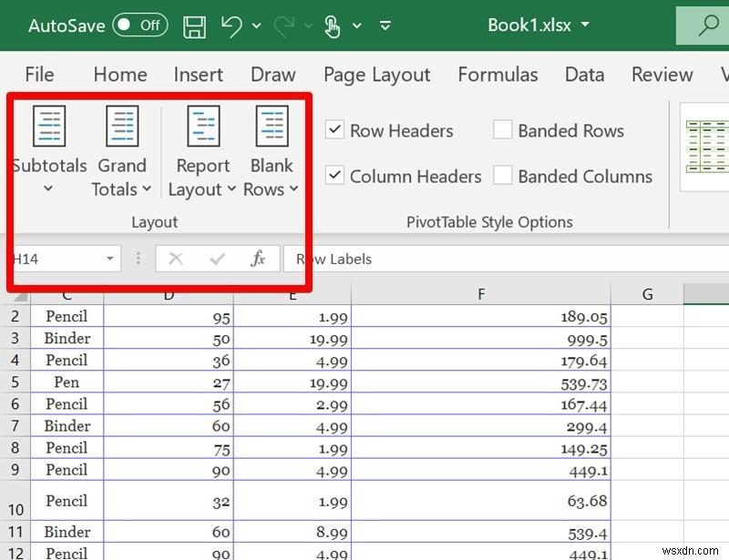Open the Insert Function dialog
Viewport: 729px width, 560px height.
[258, 259]
